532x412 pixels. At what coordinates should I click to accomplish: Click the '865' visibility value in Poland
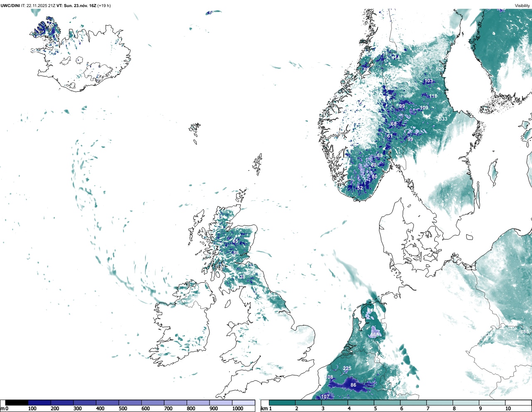tap(525, 332)
